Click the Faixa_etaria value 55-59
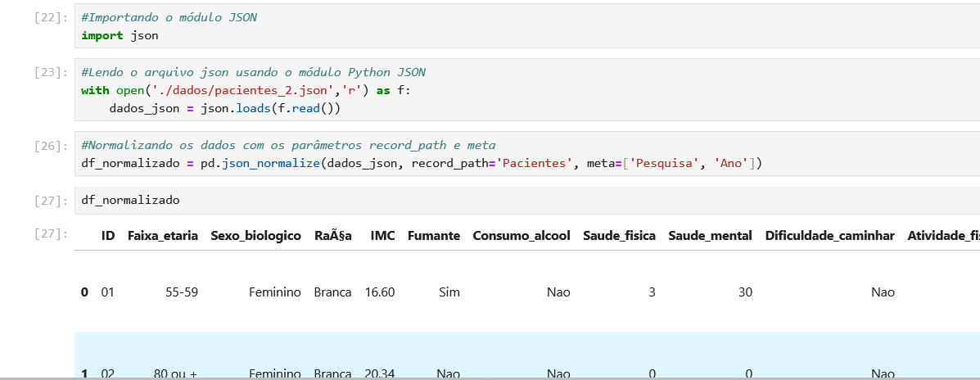Viewport: 980px width, 380px height. pyautogui.click(x=182, y=292)
